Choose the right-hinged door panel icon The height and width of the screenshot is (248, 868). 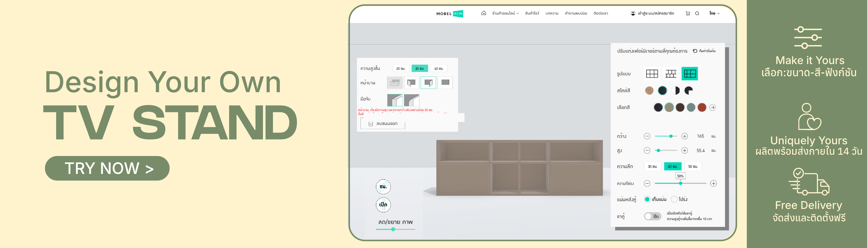click(428, 82)
